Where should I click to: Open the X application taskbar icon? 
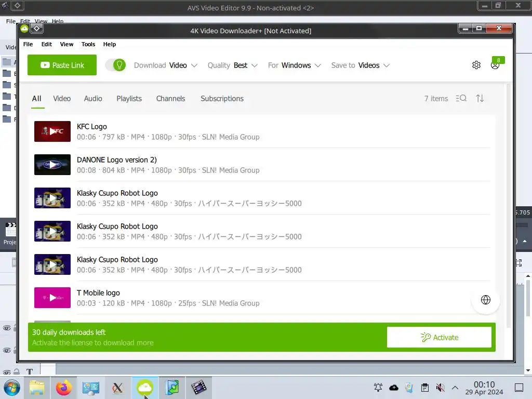(x=117, y=388)
